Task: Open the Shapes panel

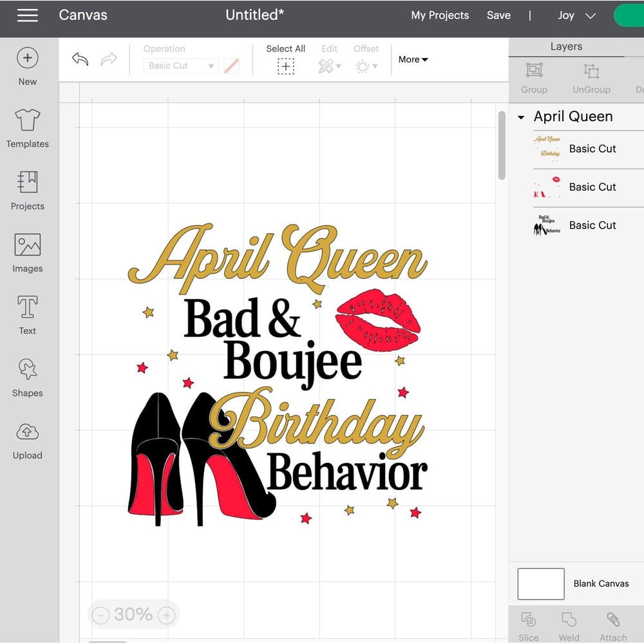Action: pos(27,376)
